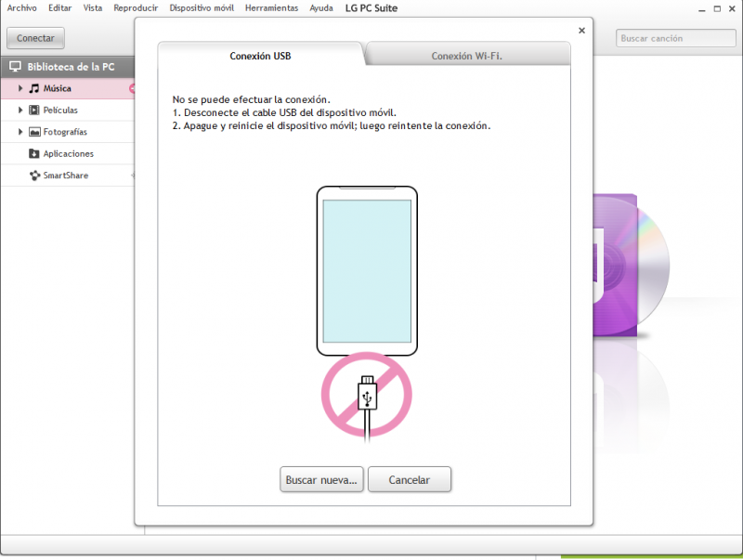Expand the Películas tree node
The image size is (743, 560).
(20, 110)
